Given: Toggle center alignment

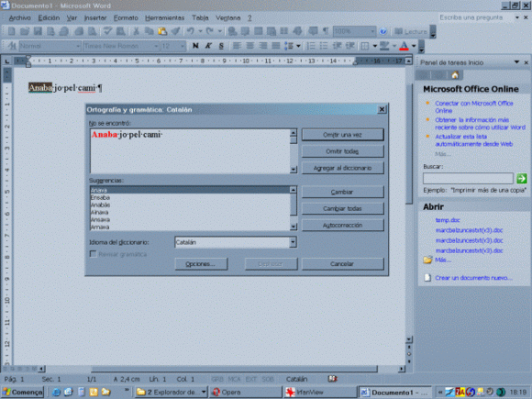Looking at the screenshot, I should (249, 46).
